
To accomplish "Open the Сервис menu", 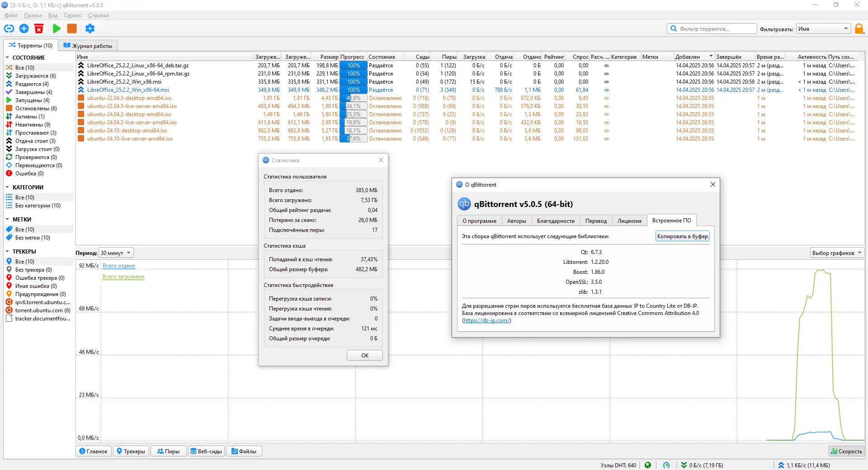I will pos(72,15).
